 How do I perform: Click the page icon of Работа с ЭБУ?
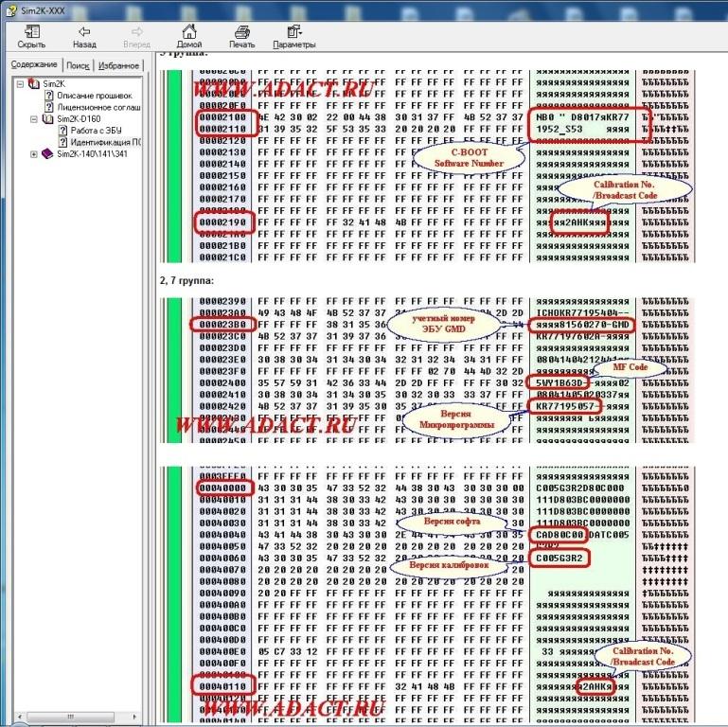coord(62,131)
